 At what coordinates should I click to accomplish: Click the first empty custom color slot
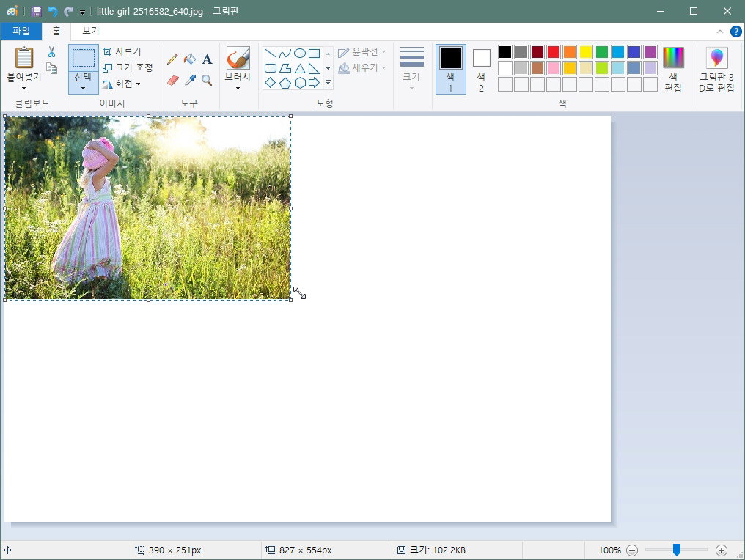(505, 84)
